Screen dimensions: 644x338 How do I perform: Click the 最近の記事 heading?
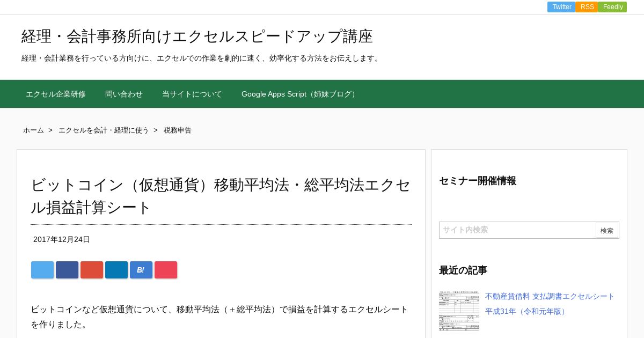463,270
